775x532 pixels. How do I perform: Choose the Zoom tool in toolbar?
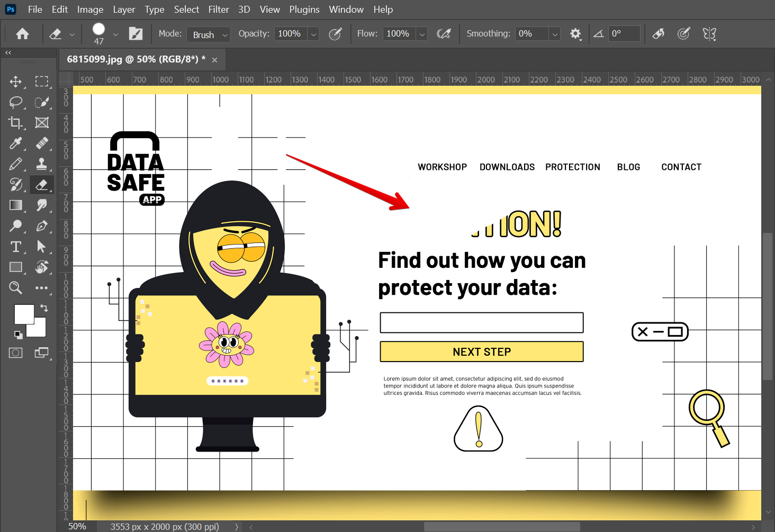click(15, 288)
